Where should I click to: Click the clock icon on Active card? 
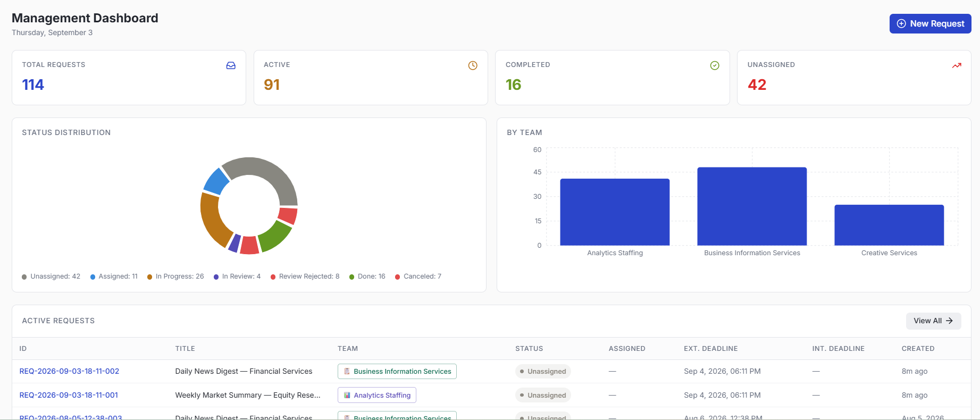473,65
